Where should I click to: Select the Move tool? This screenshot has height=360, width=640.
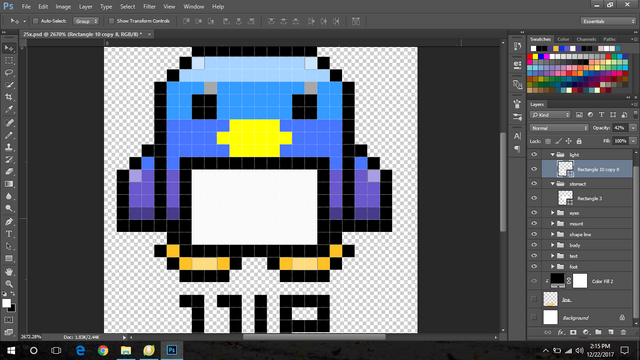pos(9,48)
